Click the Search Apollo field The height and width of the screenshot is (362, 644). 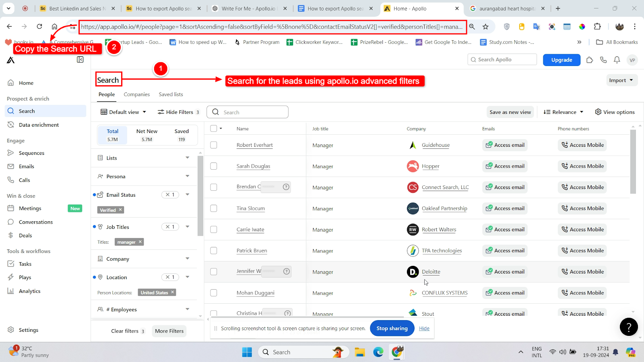coord(502,60)
